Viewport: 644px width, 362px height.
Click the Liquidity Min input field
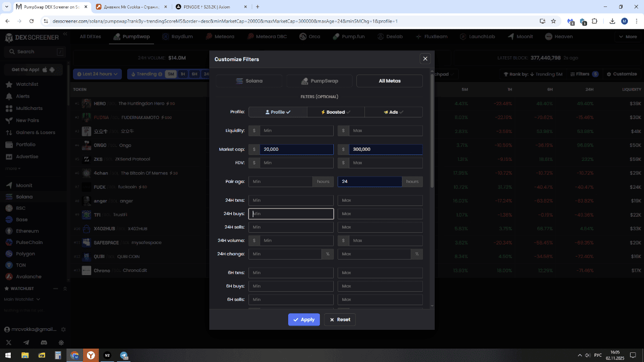296,131
